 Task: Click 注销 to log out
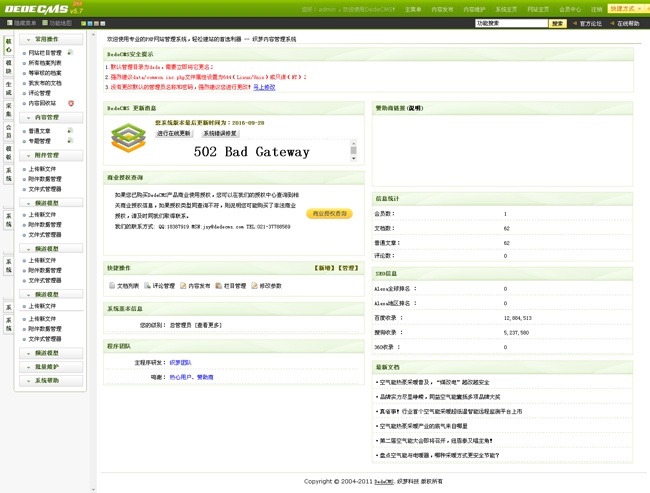click(x=596, y=9)
